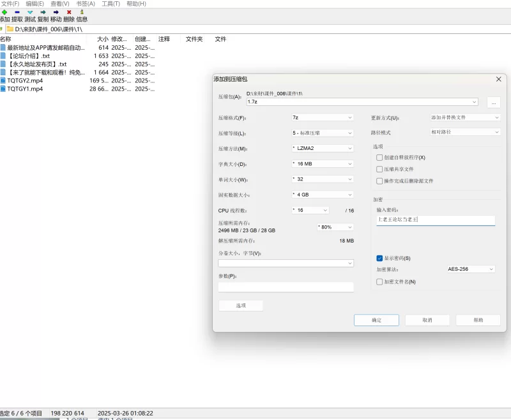Viewport: 511px width, 420px height.
Task: Click the 取消 button
Action: point(427,320)
